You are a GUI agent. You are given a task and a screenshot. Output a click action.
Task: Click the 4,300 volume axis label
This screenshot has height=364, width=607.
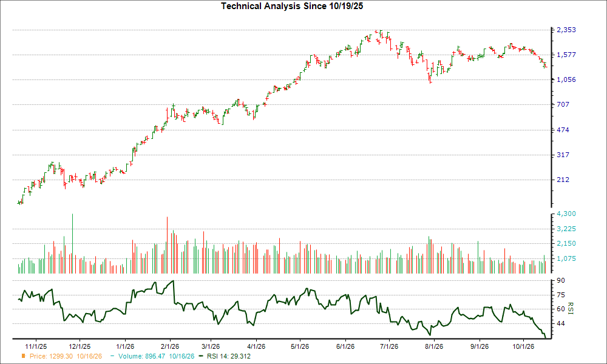point(566,214)
